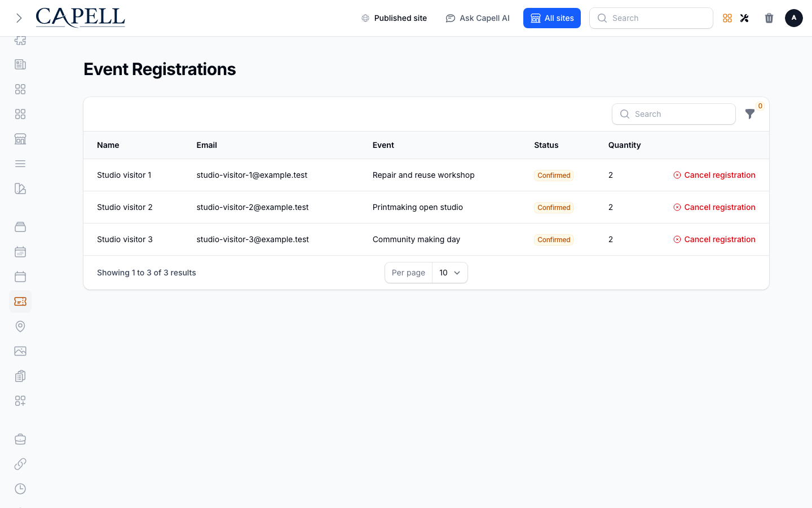The image size is (812, 508).
Task: Click the three-lines menu icon in sidebar
Action: point(20,164)
